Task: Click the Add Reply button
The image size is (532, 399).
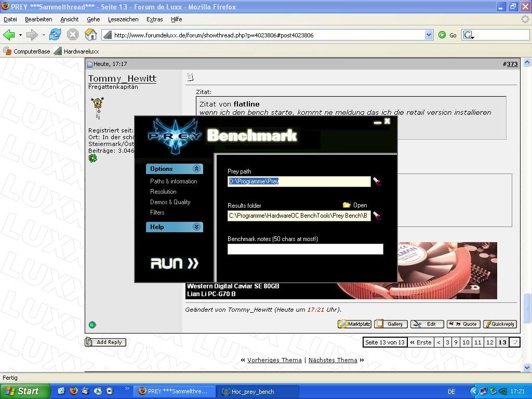Action: pos(105,342)
